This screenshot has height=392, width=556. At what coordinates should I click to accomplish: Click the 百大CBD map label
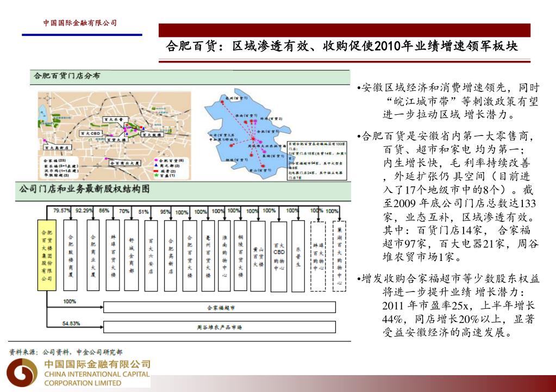pyautogui.click(x=91, y=133)
